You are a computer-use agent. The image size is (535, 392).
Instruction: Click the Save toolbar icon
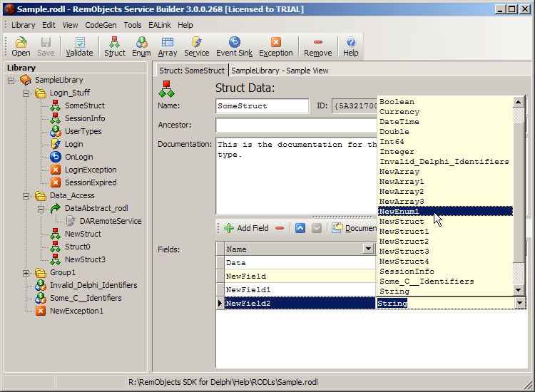[x=46, y=46]
